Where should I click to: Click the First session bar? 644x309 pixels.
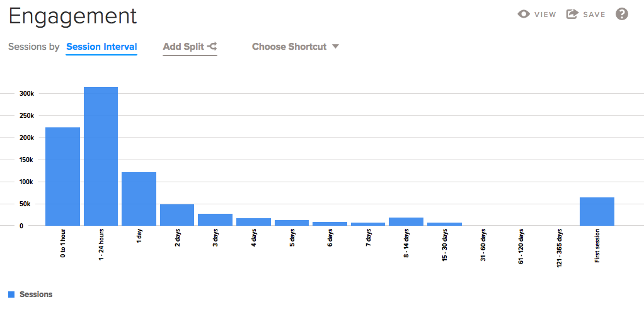pos(597,211)
